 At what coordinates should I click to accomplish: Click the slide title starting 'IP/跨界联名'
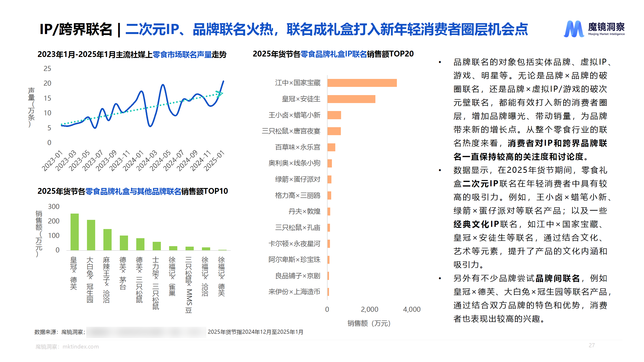pos(284,29)
